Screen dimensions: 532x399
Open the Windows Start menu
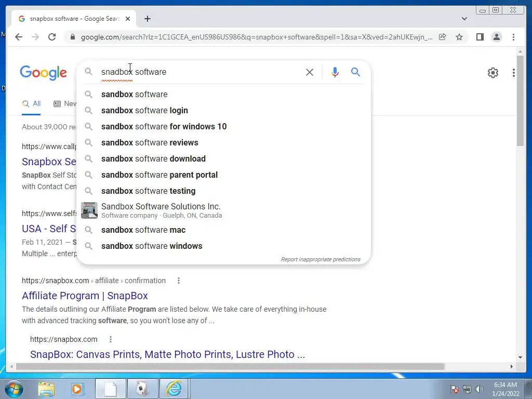coord(14,389)
